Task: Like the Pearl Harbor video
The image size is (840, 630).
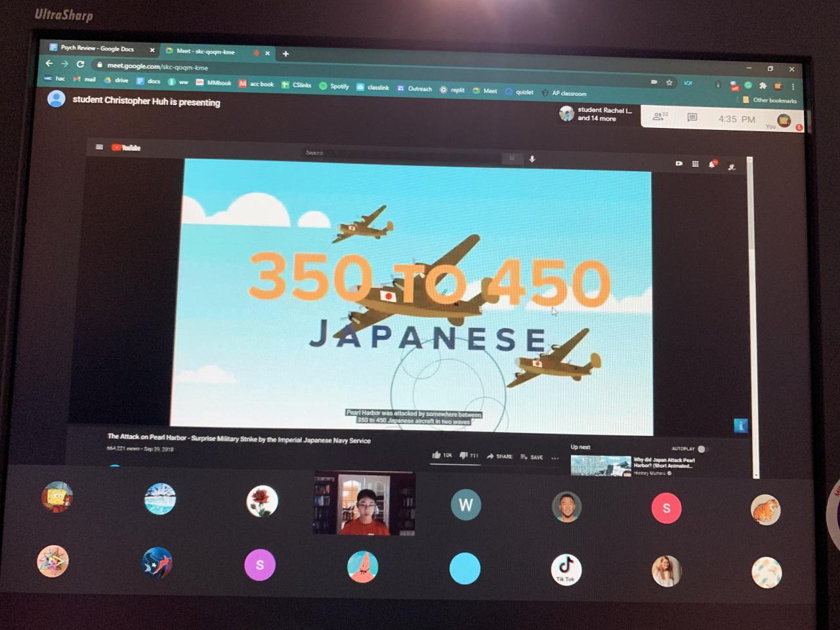Action: pyautogui.click(x=442, y=455)
